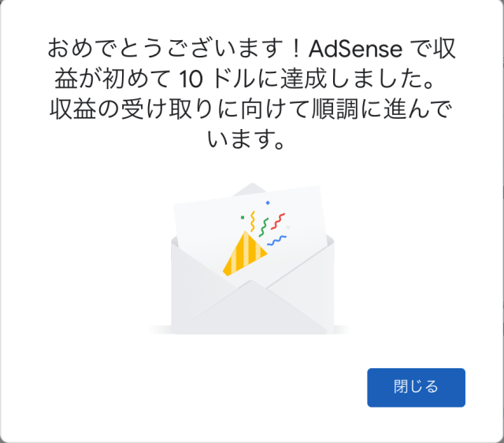Close the dialog with 閉じる button
Screen dimensions: 504x443
coord(416,387)
